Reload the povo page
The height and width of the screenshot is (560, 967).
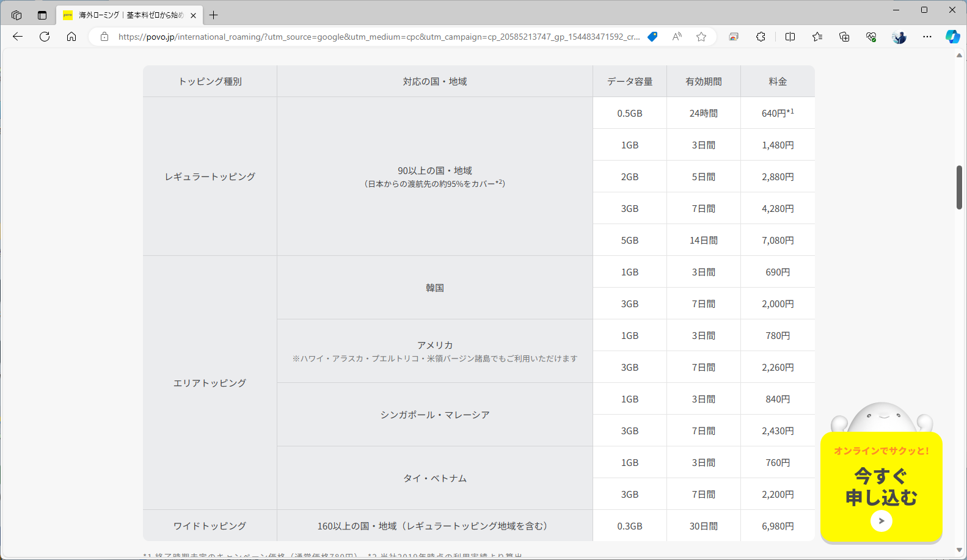[x=45, y=37]
